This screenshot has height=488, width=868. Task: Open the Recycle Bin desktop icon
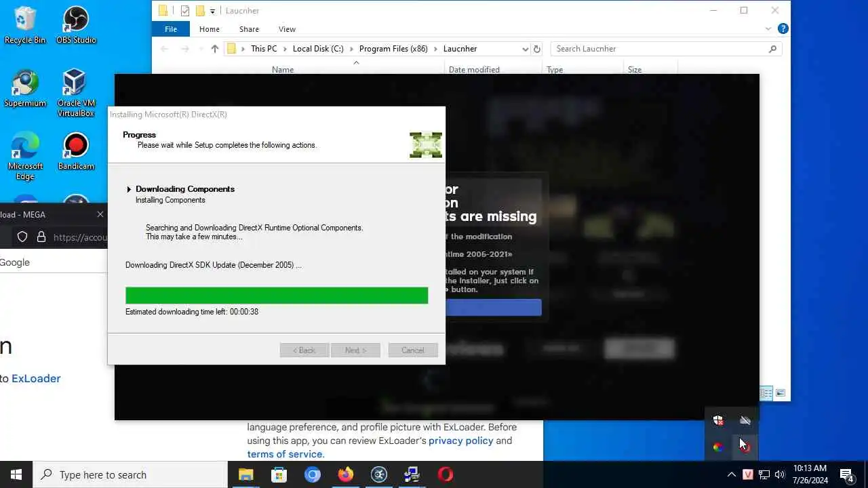point(24,26)
